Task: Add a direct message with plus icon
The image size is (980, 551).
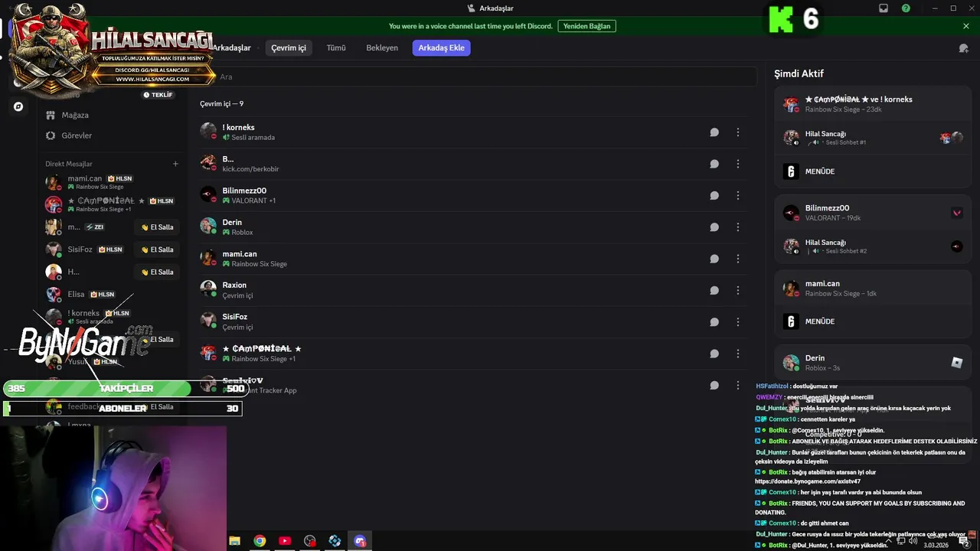Action: click(175, 164)
